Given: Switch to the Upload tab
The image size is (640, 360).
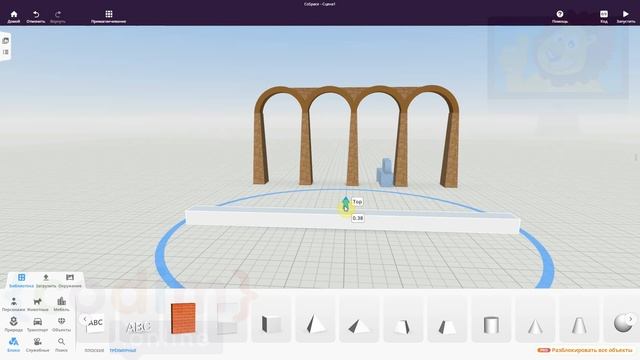Looking at the screenshot, I should click(x=46, y=281).
